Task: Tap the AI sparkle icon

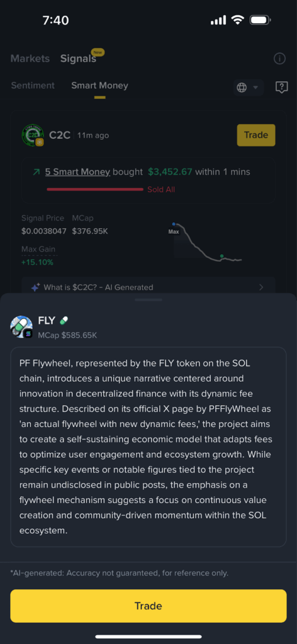Action: pyautogui.click(x=35, y=287)
